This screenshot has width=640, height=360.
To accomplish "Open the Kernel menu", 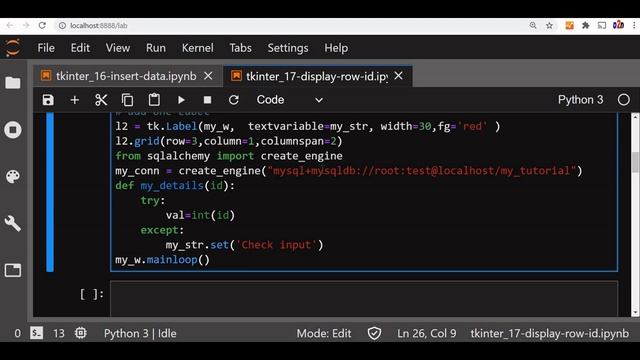I will tap(198, 48).
